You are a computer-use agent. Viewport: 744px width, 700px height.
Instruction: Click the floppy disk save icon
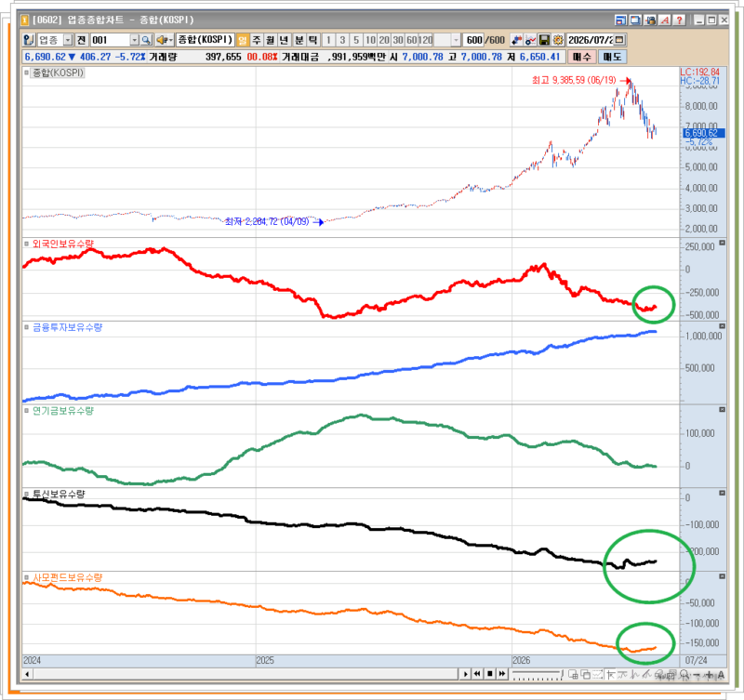544,40
